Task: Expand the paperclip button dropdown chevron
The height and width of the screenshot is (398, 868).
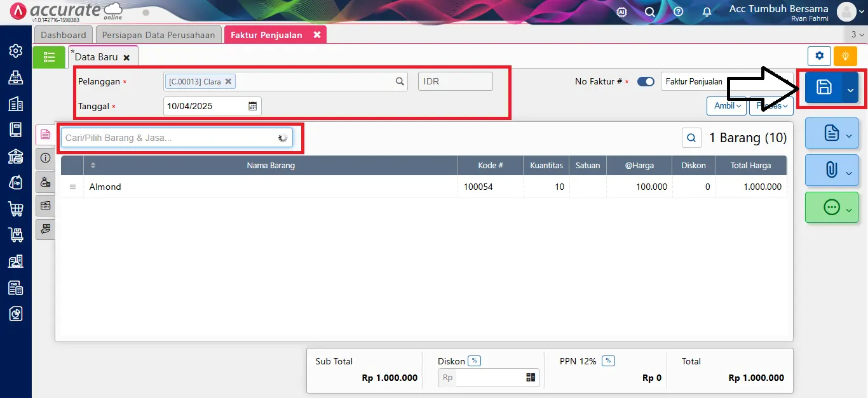Action: 849,172
